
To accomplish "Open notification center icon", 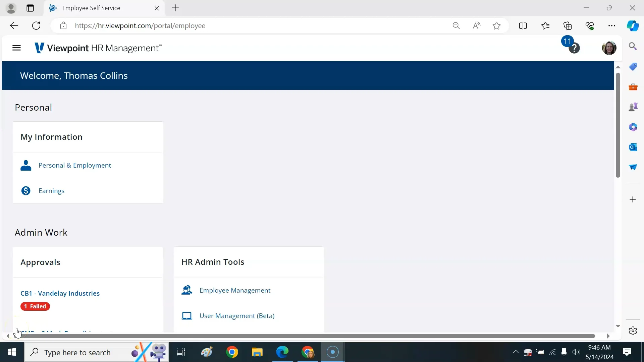I will (627, 352).
